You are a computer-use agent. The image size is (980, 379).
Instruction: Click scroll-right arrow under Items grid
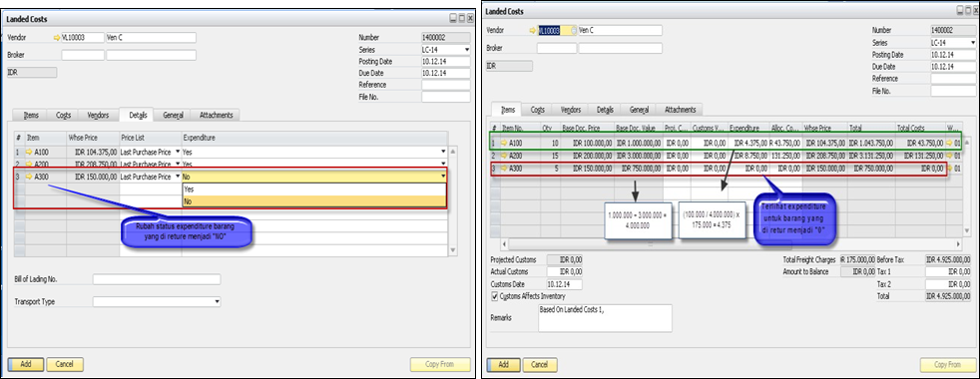957,244
